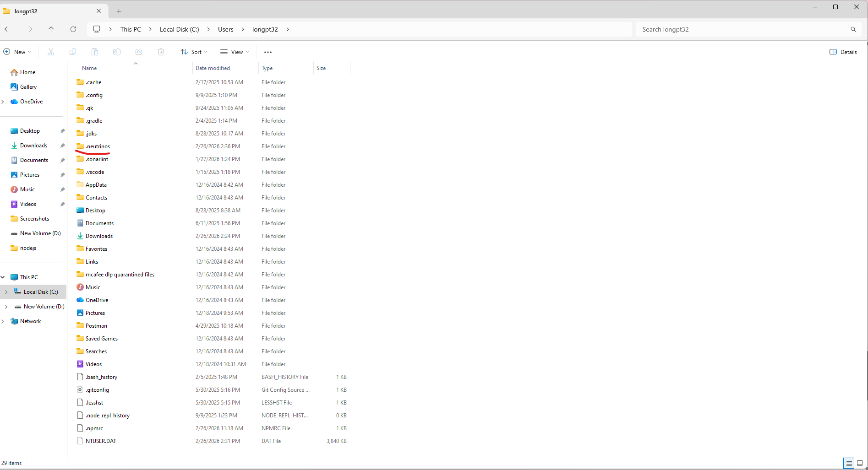Click the Search longpt32 field
The image size is (868, 470).
point(742,29)
